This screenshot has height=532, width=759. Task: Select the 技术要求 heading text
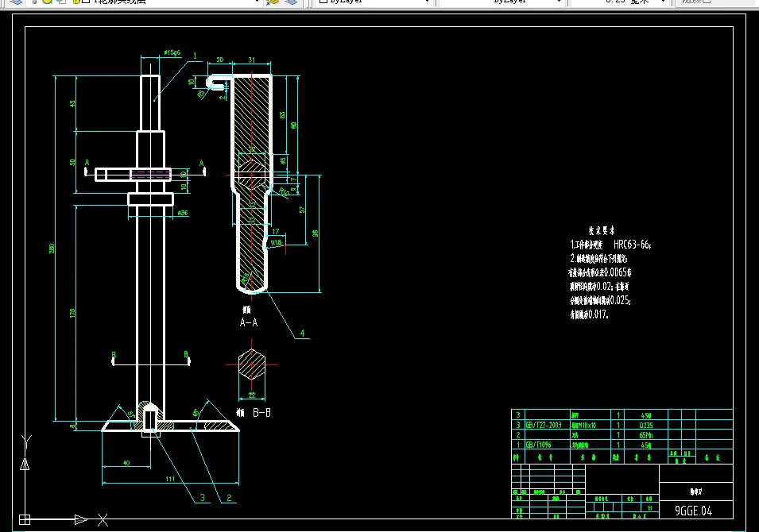coord(602,231)
